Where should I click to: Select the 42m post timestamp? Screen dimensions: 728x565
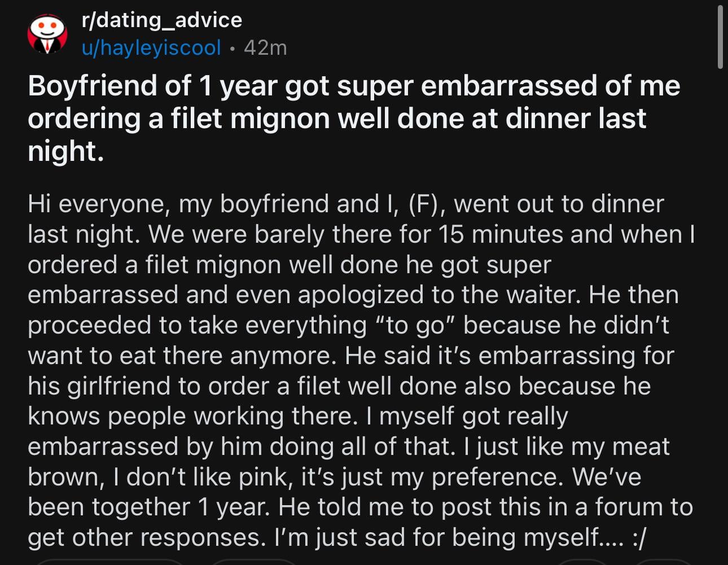(265, 47)
